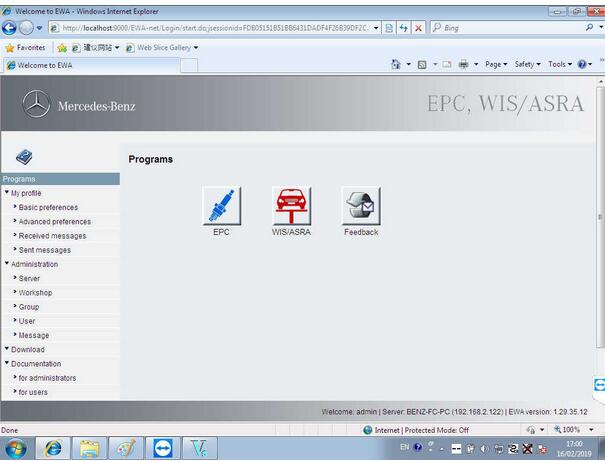
Task: Click the Bing search input field
Action: coord(507,28)
